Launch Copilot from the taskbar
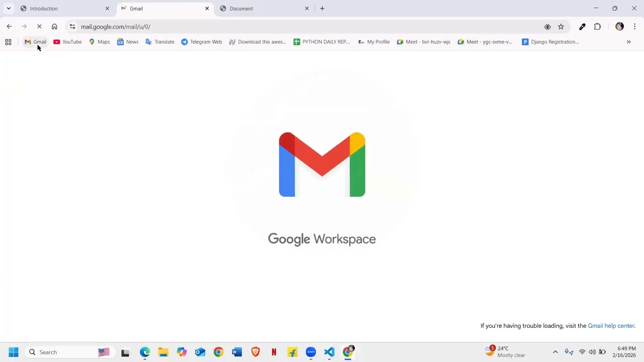This screenshot has width=644, height=362. click(x=182, y=352)
